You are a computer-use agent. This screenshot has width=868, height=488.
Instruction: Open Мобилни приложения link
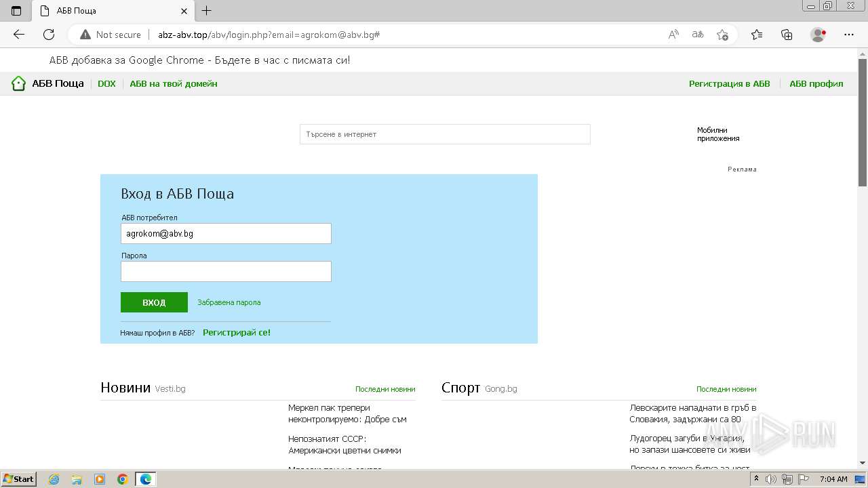click(718, 134)
